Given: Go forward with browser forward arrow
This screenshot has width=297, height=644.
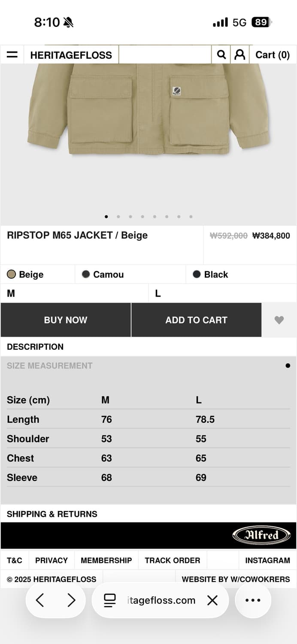Looking at the screenshot, I should [x=71, y=600].
